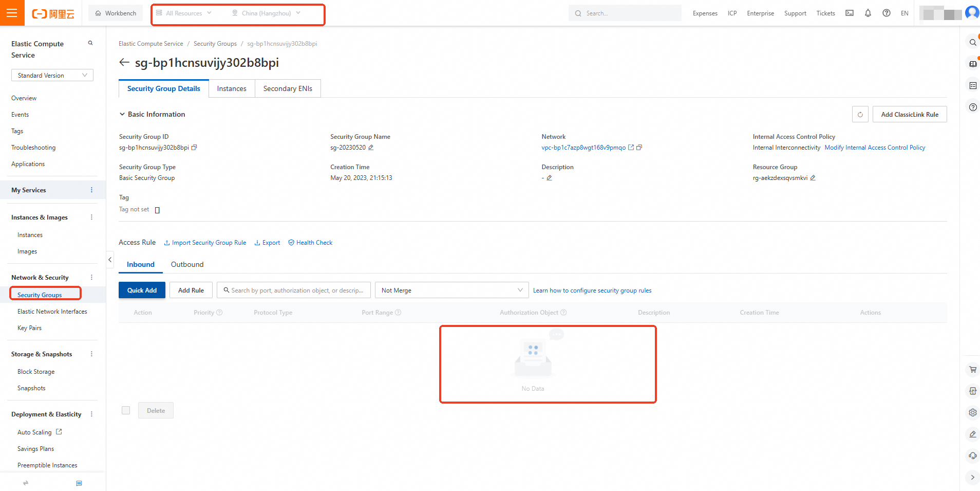Image resolution: width=980 pixels, height=491 pixels.
Task: Open the checklist icon in right sidebar
Action: pyautogui.click(x=973, y=85)
